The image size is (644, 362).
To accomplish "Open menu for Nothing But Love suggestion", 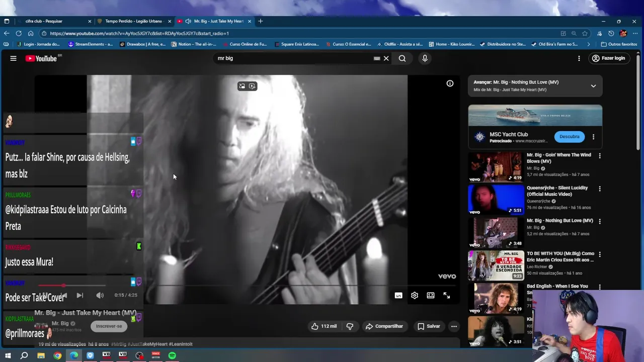I will 600,222.
